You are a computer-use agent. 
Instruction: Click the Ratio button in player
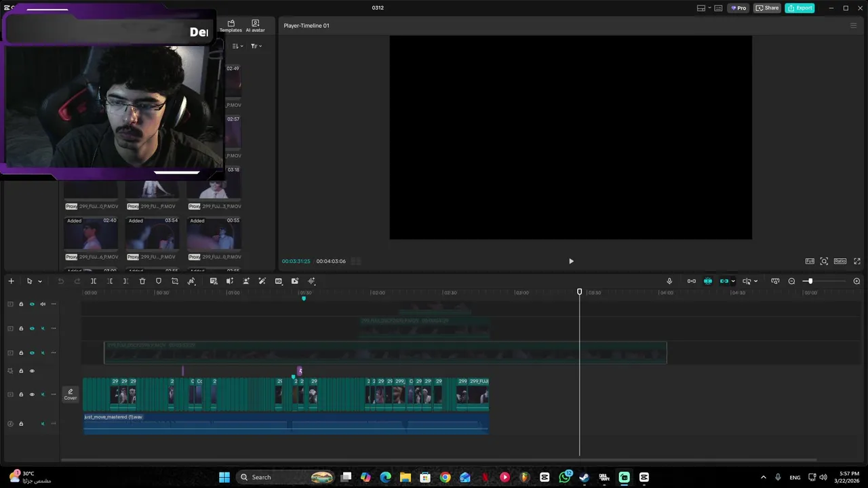pos(840,261)
